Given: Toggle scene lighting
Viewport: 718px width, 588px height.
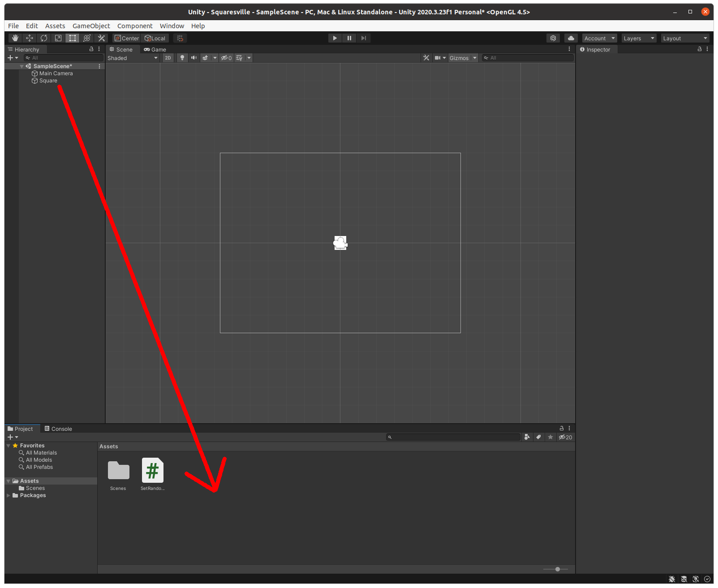Looking at the screenshot, I should (x=182, y=57).
